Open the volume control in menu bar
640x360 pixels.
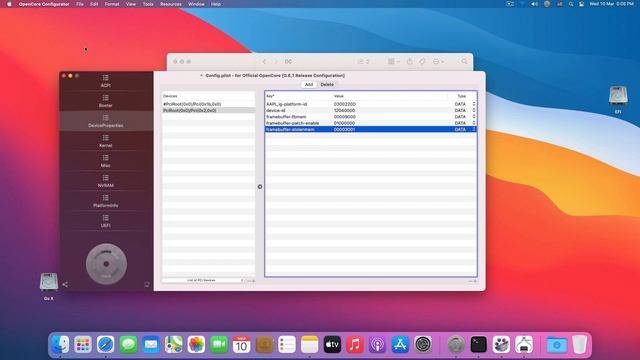pos(534,4)
